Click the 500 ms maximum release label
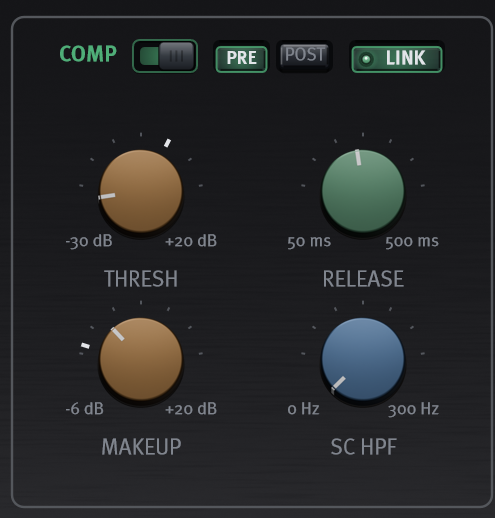The image size is (495, 518). pyautogui.click(x=412, y=241)
